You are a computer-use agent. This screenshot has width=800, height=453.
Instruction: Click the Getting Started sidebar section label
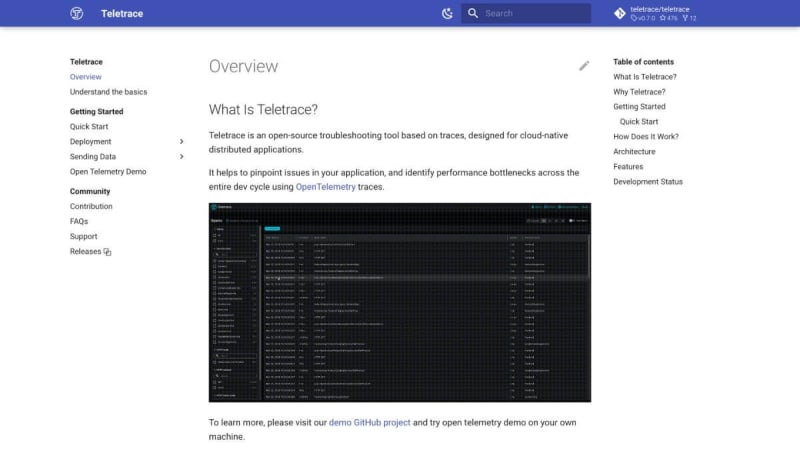pos(96,111)
